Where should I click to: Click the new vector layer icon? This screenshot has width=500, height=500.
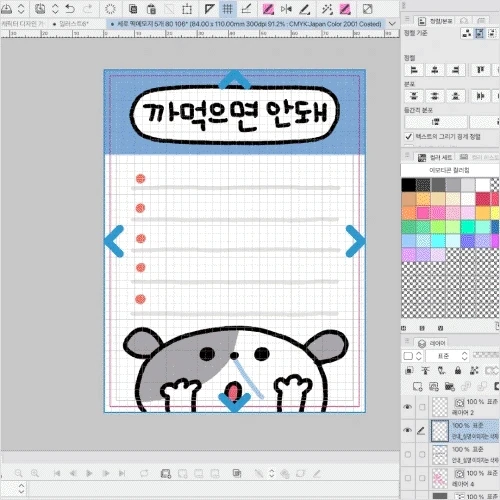tap(433, 387)
